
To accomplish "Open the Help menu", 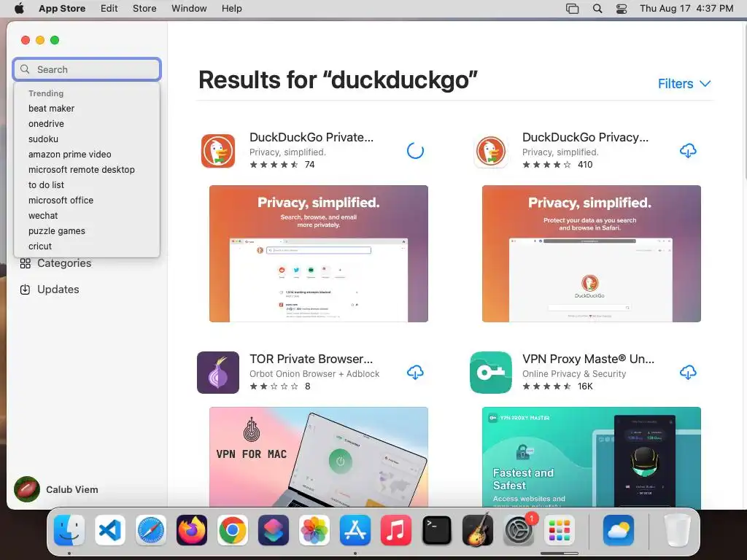I will (231, 9).
